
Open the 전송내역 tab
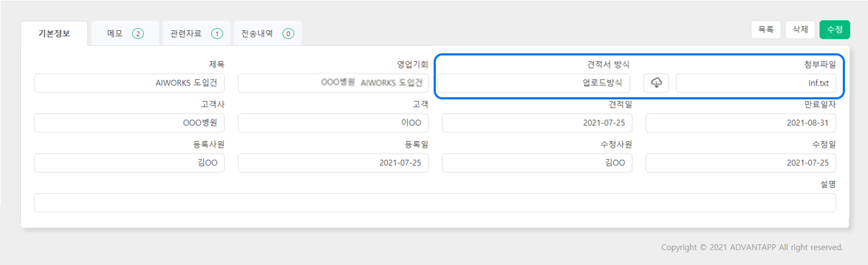267,33
